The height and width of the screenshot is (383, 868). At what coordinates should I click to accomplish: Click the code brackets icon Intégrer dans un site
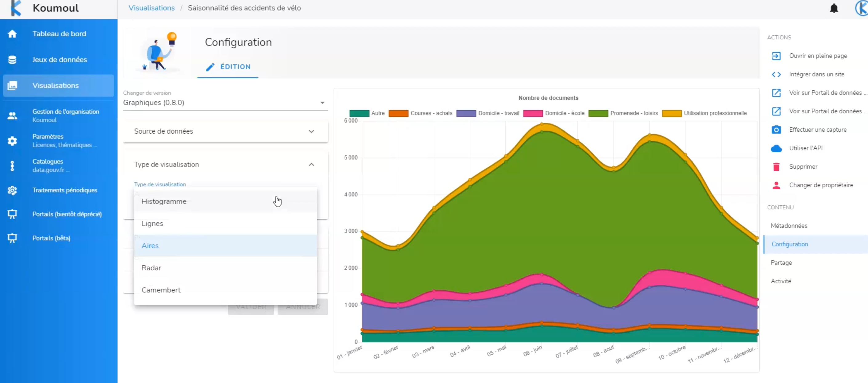pos(776,74)
